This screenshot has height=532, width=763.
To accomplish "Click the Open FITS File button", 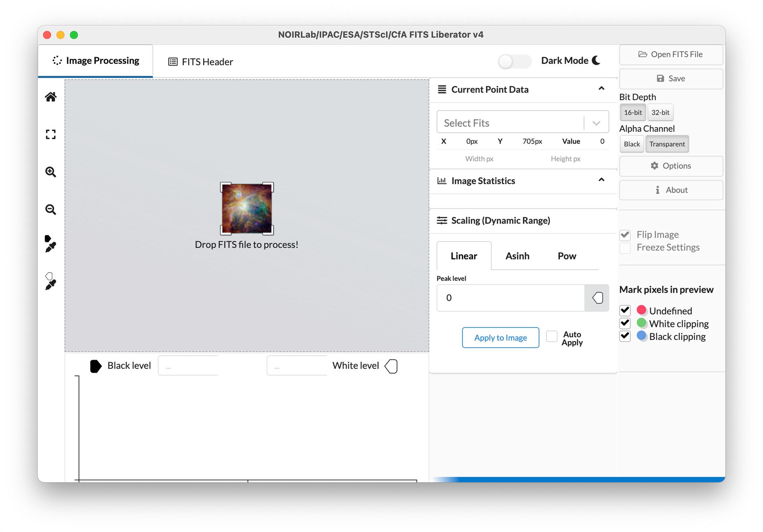I will [x=671, y=54].
